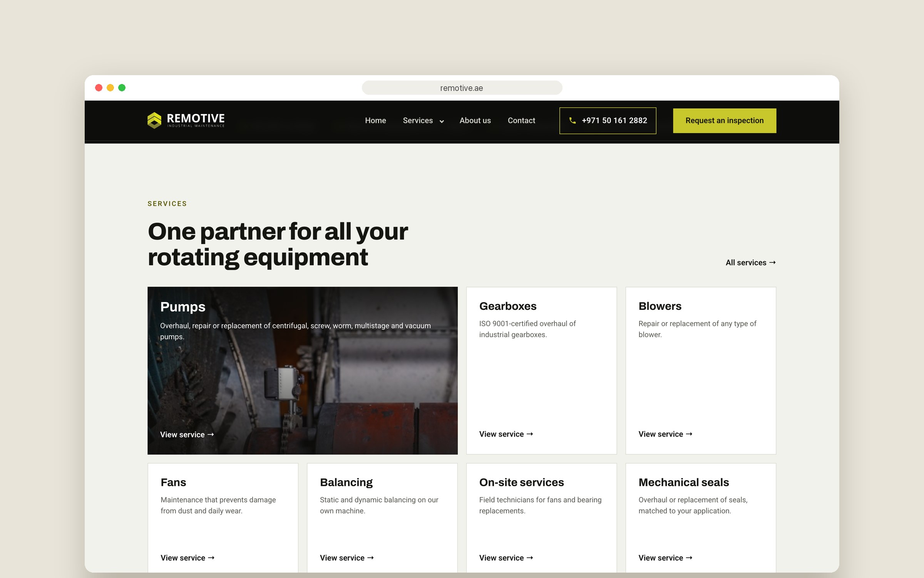Image resolution: width=924 pixels, height=578 pixels.
Task: Open the All services link
Action: click(x=750, y=263)
